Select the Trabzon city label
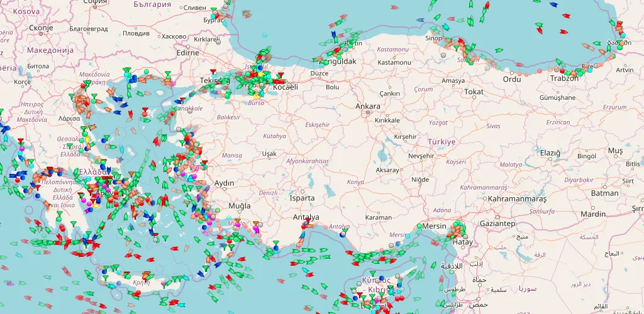This screenshot has width=644, height=314. tap(564, 78)
